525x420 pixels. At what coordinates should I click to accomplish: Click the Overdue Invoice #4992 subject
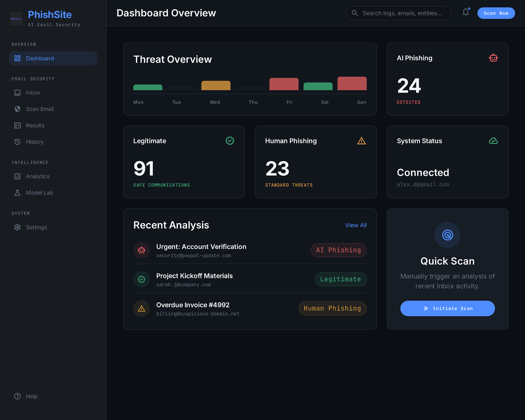click(193, 305)
